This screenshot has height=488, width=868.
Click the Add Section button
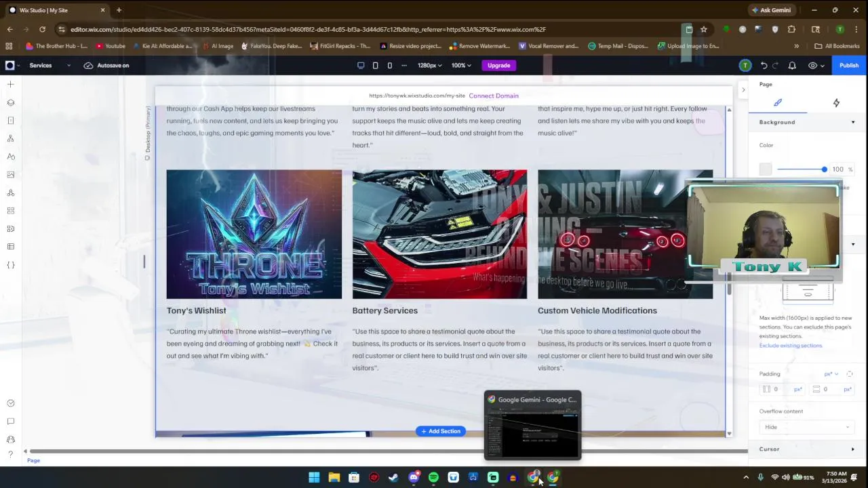441,431
